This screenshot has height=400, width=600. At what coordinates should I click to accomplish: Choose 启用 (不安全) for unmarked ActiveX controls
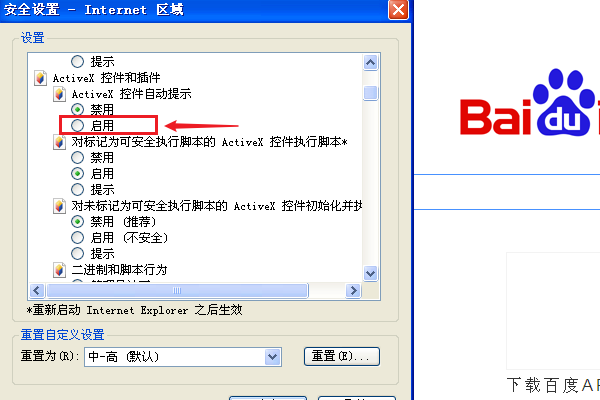point(77,238)
